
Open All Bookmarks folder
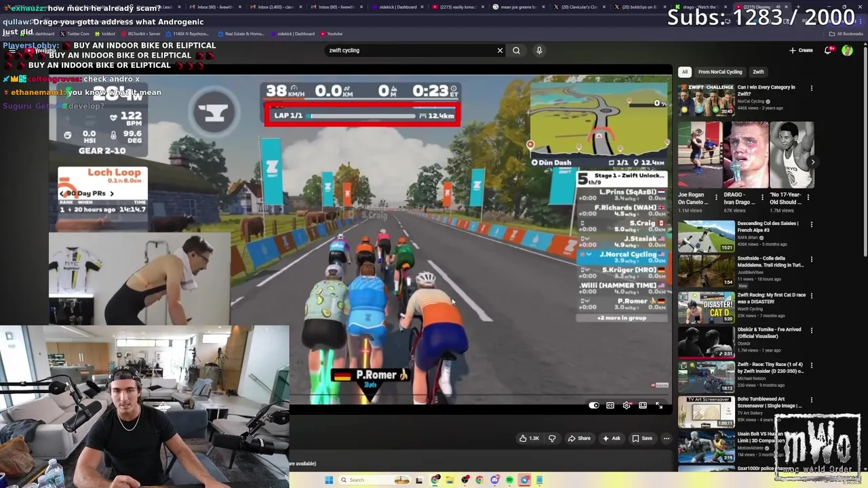tap(846, 34)
